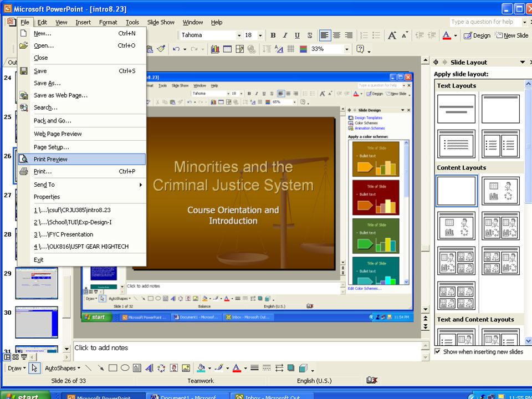
Task: Go back in Slide Layout task pane
Action: pyautogui.click(x=436, y=63)
